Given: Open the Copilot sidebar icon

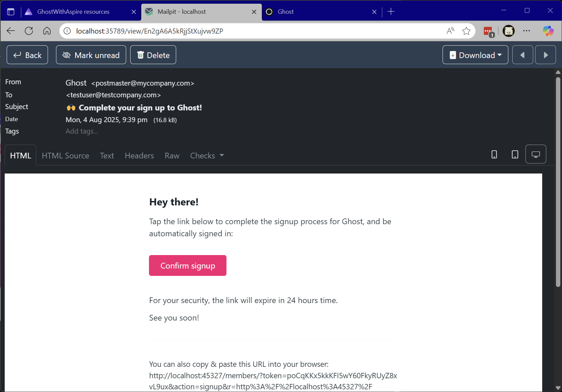Looking at the screenshot, I should (548, 31).
